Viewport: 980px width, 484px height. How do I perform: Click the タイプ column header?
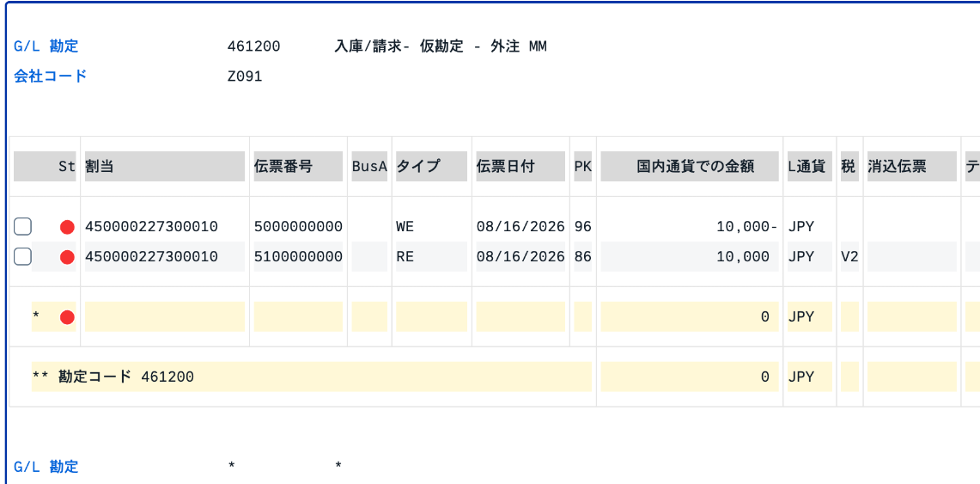[431, 166]
